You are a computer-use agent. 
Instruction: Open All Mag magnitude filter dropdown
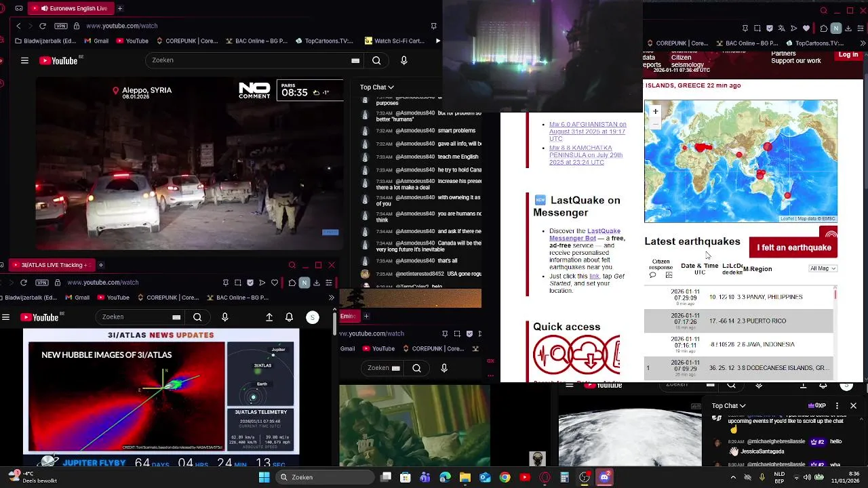(823, 268)
